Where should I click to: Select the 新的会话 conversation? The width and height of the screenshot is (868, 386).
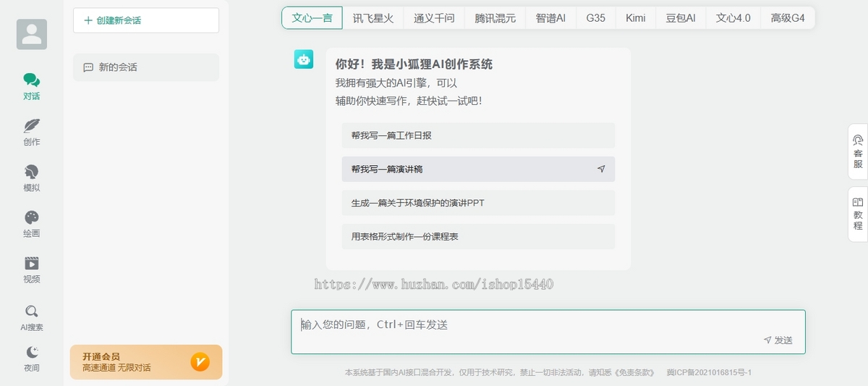146,67
